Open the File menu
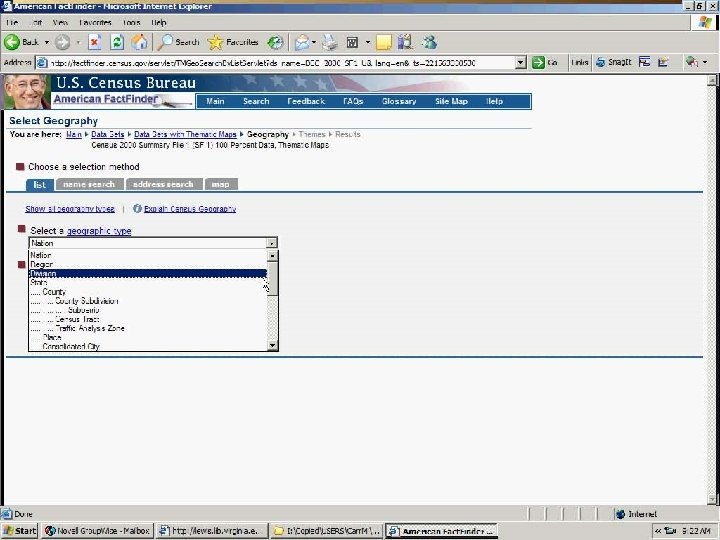The width and height of the screenshot is (720, 540). (12, 22)
